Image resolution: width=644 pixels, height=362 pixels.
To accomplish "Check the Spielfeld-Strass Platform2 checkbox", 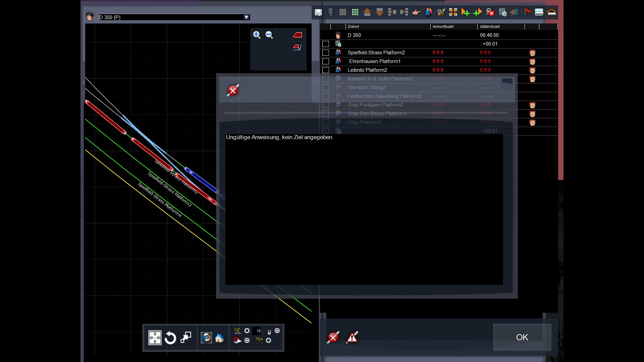I will (x=325, y=53).
